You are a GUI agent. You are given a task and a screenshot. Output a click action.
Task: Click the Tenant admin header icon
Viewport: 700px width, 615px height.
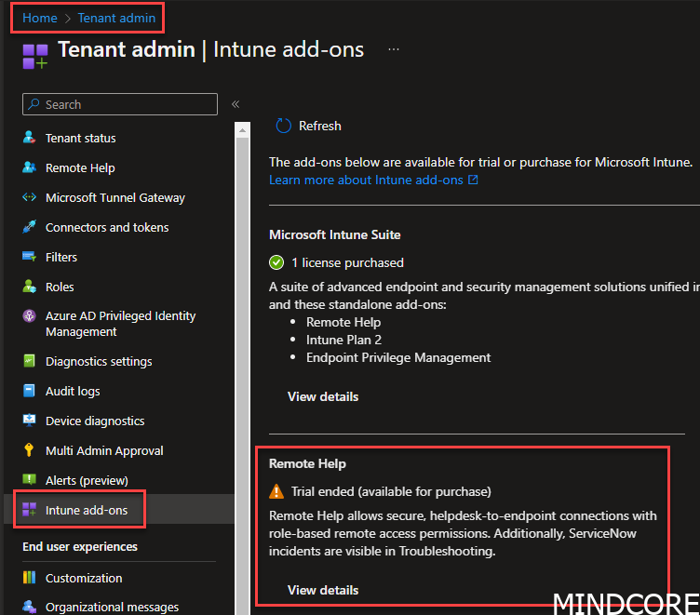[x=35, y=56]
